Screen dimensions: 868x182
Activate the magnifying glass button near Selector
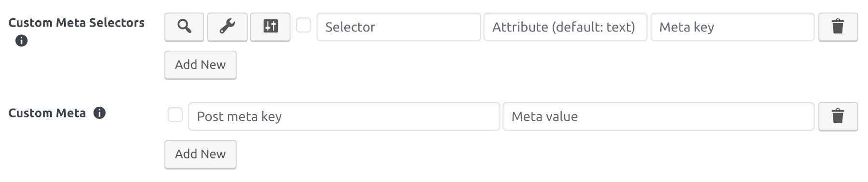(x=184, y=27)
